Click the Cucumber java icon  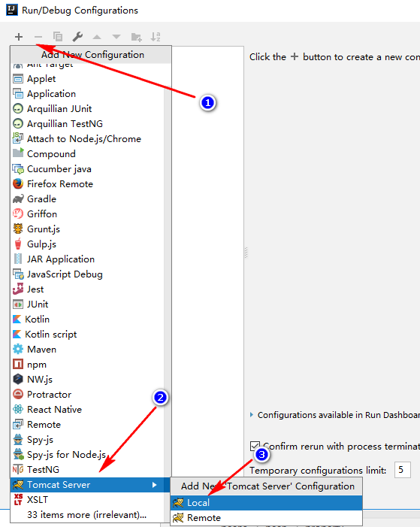[18, 169]
